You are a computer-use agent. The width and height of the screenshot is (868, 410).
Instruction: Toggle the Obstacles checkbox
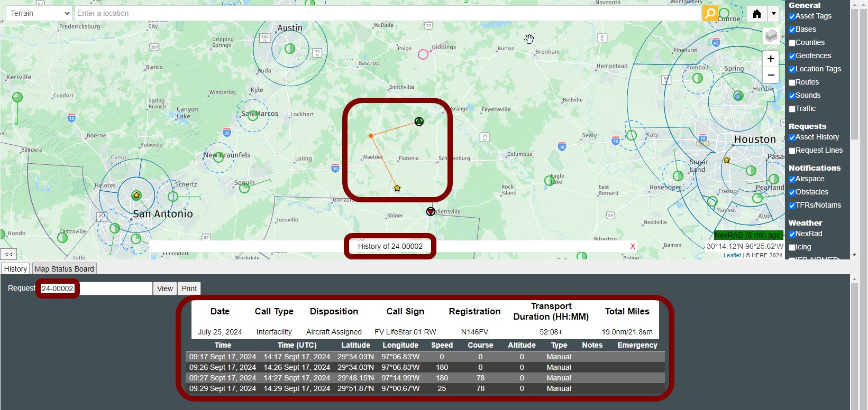[x=792, y=192]
